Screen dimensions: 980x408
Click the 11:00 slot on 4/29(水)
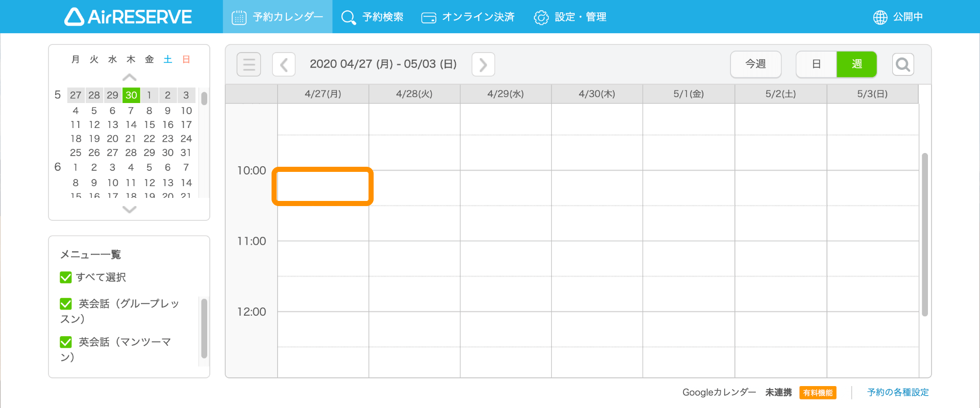(506, 259)
